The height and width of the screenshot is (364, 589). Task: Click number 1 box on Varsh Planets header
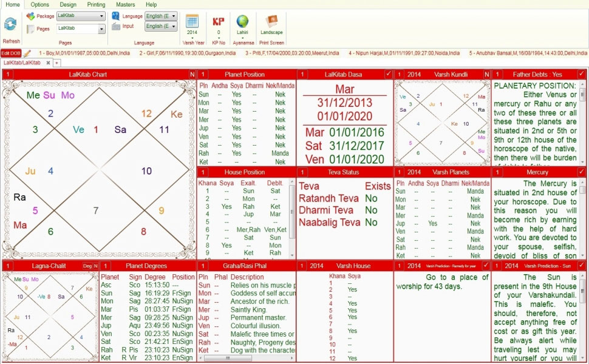[399, 172]
